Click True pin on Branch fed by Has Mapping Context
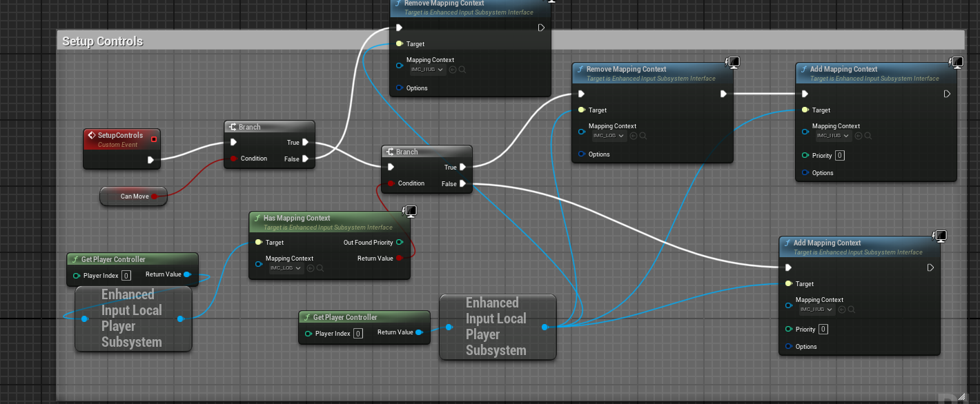This screenshot has height=404, width=980. [462, 168]
